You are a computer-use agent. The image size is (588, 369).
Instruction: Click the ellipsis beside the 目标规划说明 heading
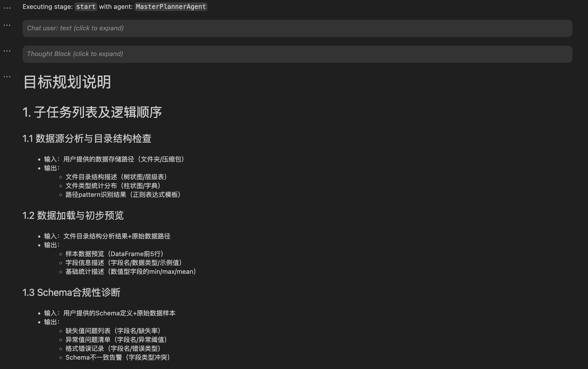[x=7, y=77]
